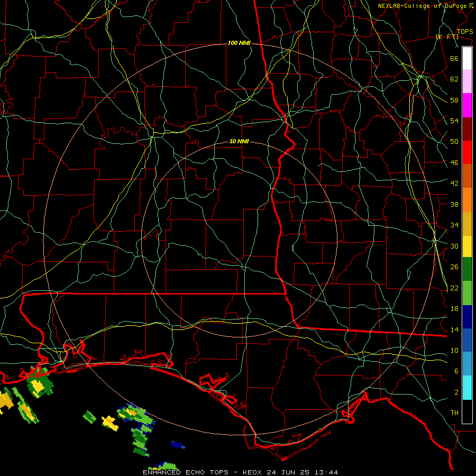Select the dark green legend swatch

tap(467, 269)
